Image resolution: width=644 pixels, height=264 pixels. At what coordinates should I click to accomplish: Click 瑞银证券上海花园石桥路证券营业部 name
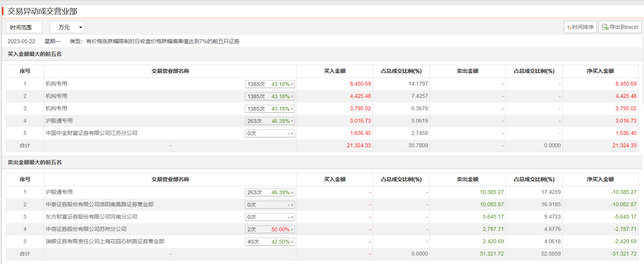[105, 241]
